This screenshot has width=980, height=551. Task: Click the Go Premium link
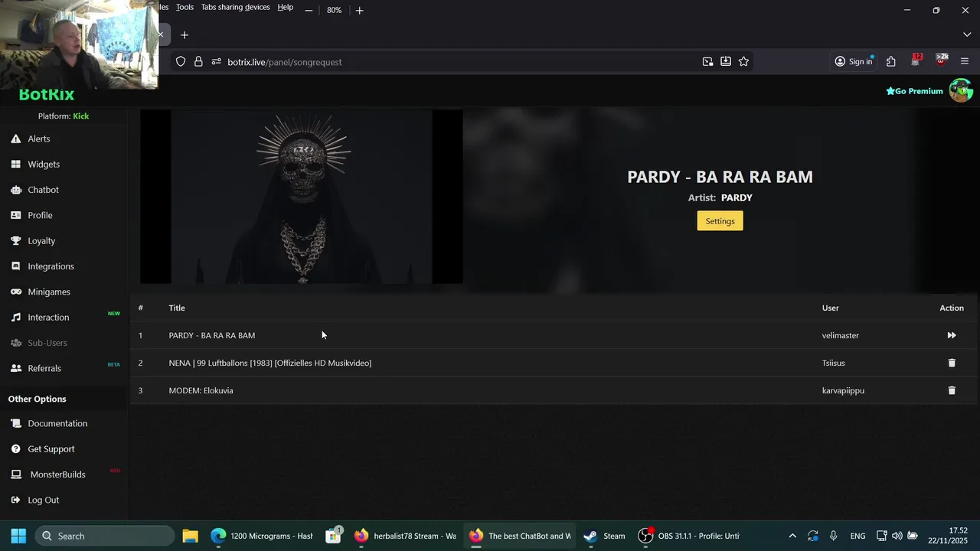click(914, 91)
